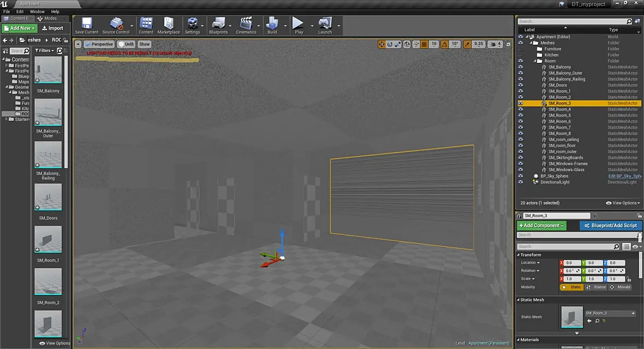This screenshot has height=349, width=644.
Task: Click the Play button in the toolbar
Action: point(299,26)
